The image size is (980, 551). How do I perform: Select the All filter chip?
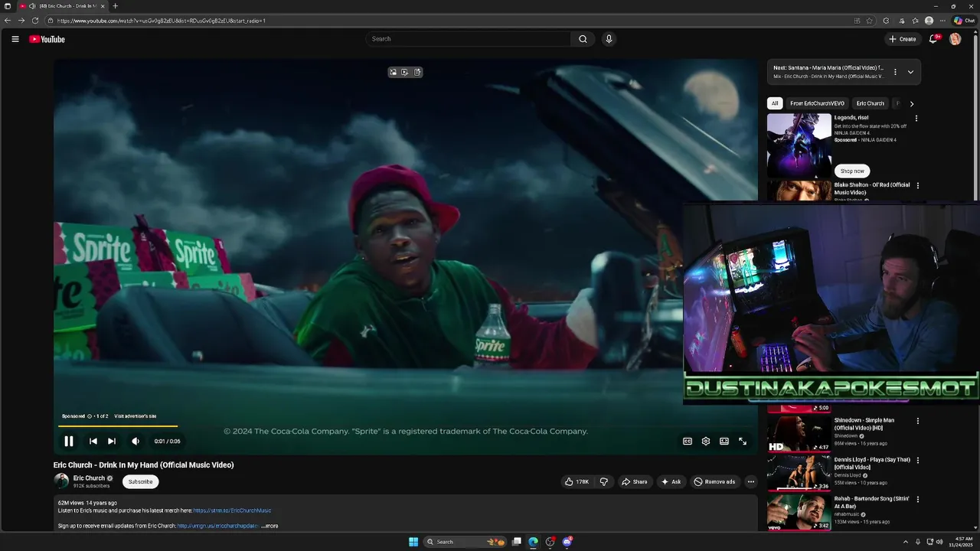coord(775,103)
